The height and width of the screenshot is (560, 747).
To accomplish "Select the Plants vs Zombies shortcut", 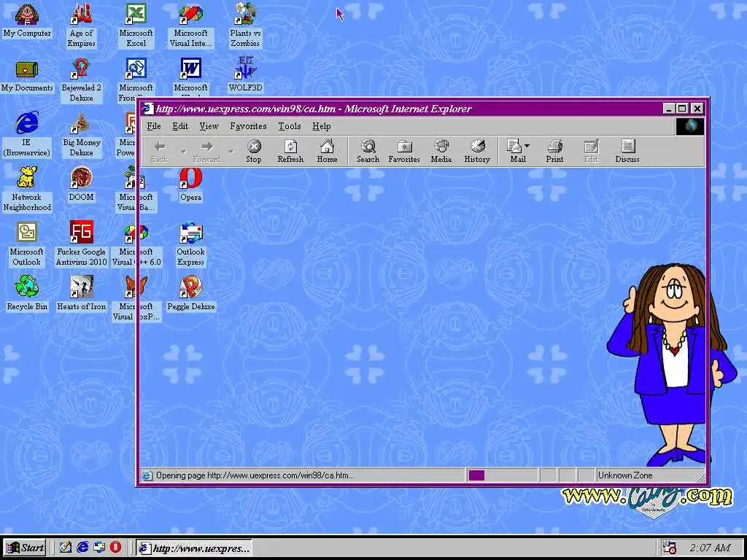I will coord(245,26).
